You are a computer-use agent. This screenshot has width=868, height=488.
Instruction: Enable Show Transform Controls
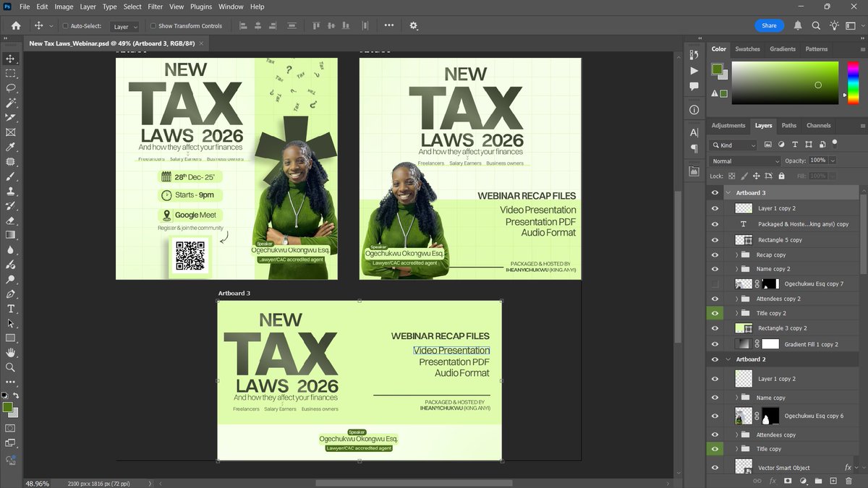(x=152, y=25)
